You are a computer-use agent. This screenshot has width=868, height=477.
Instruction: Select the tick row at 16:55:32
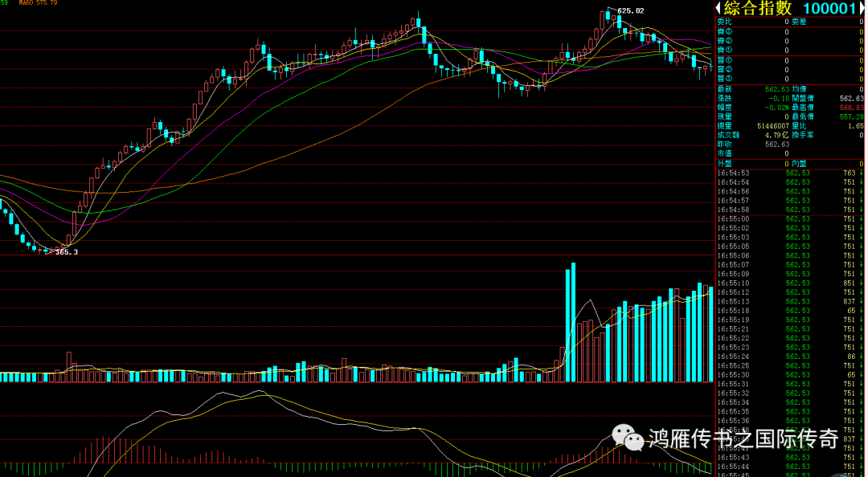(790, 393)
